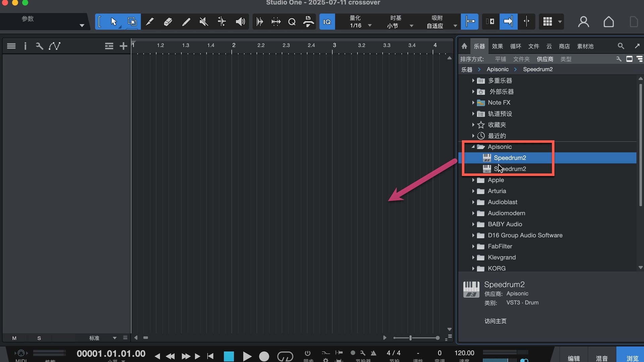
Task: Expand the Arturia folder
Action: (x=473, y=191)
